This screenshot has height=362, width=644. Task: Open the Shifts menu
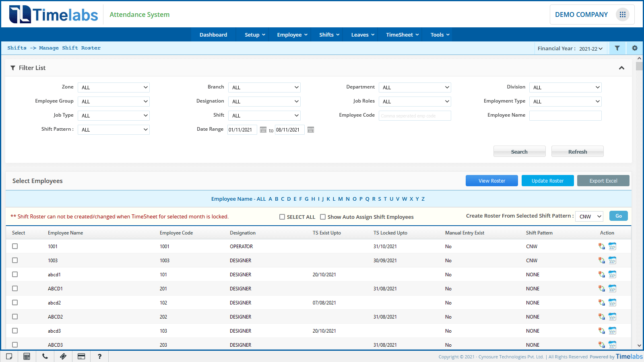329,35
